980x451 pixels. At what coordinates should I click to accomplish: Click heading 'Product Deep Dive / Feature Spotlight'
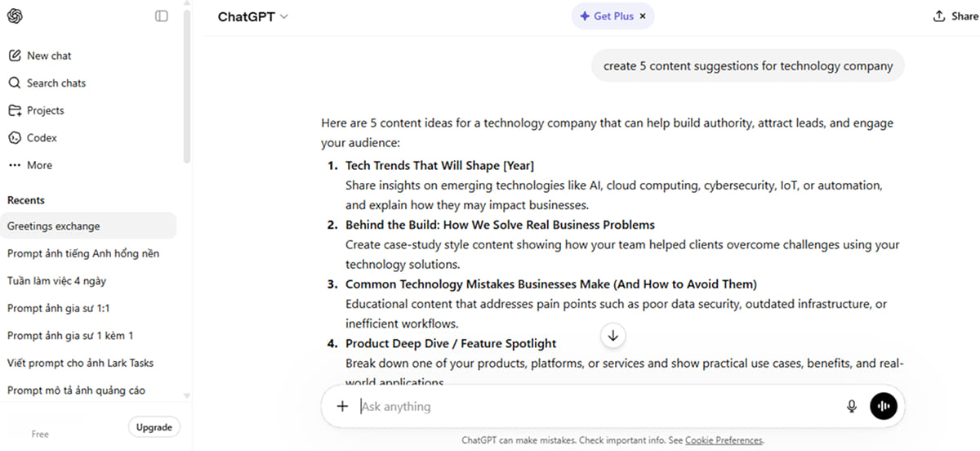(x=451, y=343)
